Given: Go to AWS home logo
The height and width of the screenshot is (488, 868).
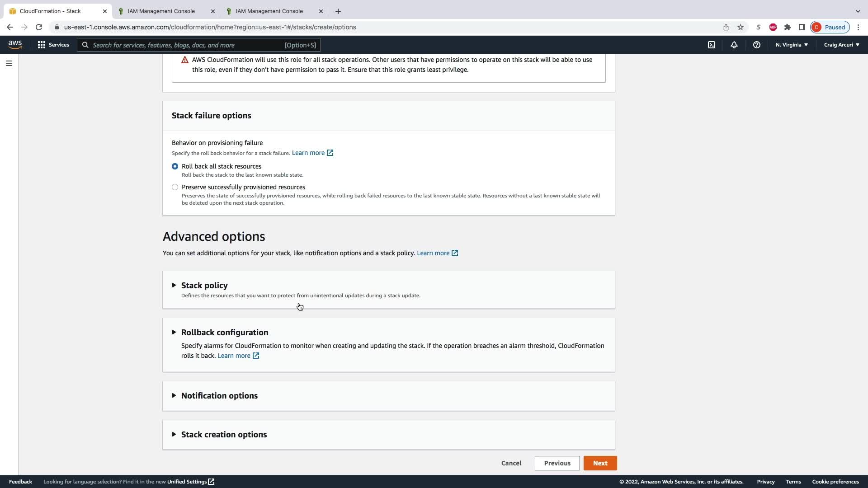Looking at the screenshot, I should click(x=15, y=44).
